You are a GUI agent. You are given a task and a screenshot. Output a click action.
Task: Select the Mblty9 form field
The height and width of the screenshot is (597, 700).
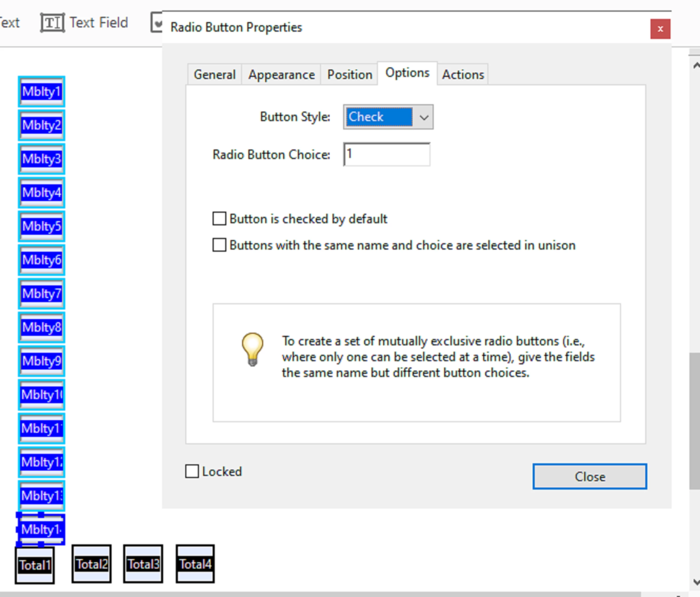pos(42,361)
